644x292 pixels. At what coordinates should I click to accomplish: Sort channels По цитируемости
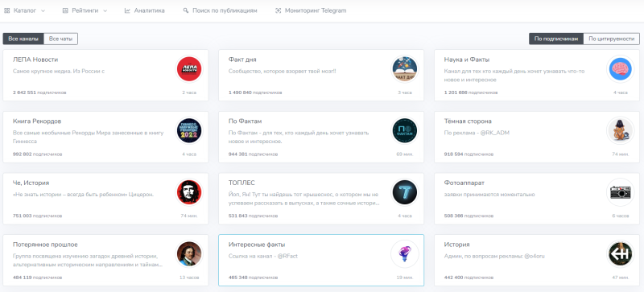(x=612, y=39)
